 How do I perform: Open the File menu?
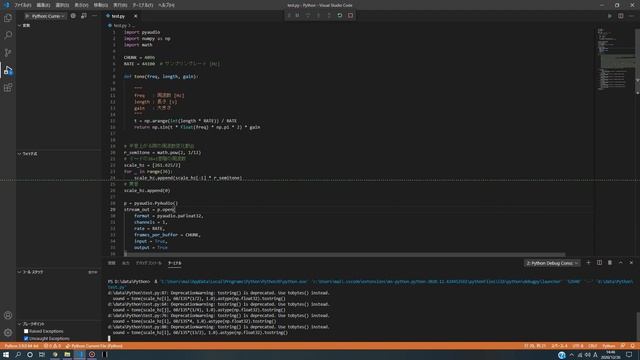pos(22,5)
